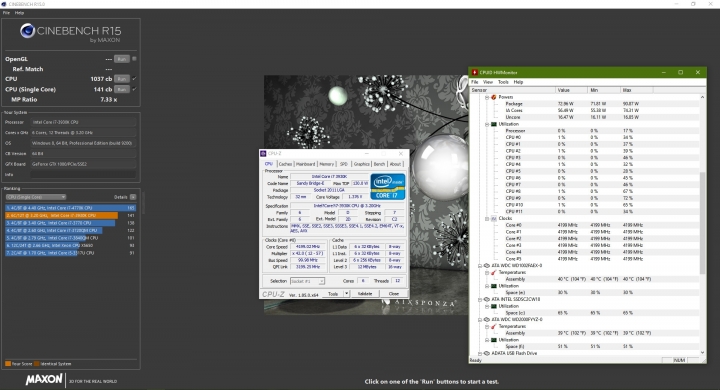
Task: Open HWMonitor File menu
Action: coord(475,82)
